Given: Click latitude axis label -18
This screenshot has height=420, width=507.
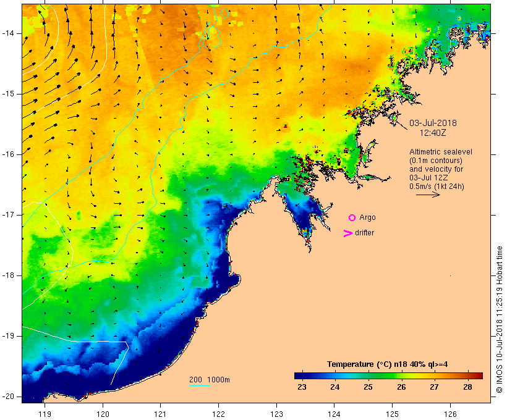Looking at the screenshot, I should (8, 275).
